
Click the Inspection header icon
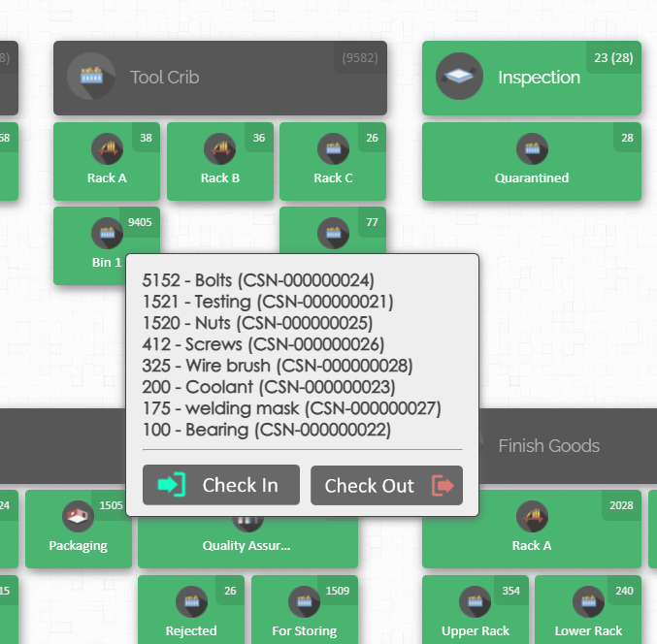click(x=459, y=77)
